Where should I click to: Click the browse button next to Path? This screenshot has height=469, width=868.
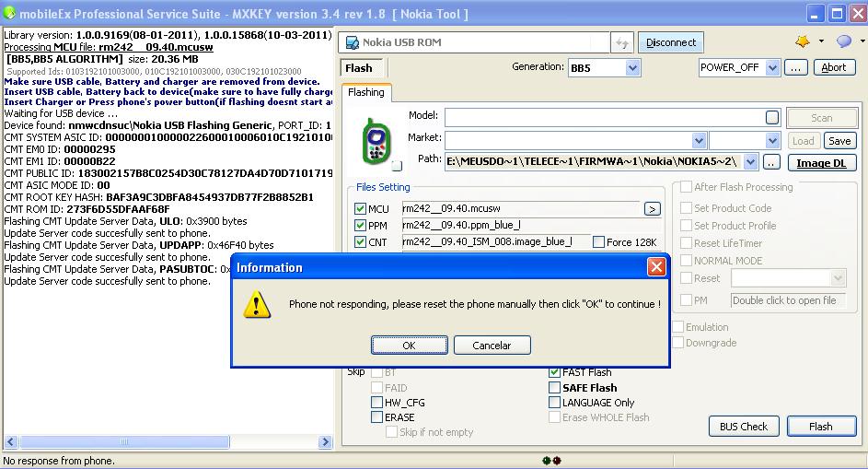(771, 162)
